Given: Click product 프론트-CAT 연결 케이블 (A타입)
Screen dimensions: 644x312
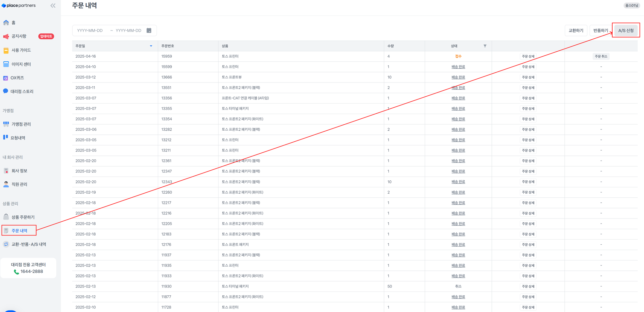Looking at the screenshot, I should (245, 98).
